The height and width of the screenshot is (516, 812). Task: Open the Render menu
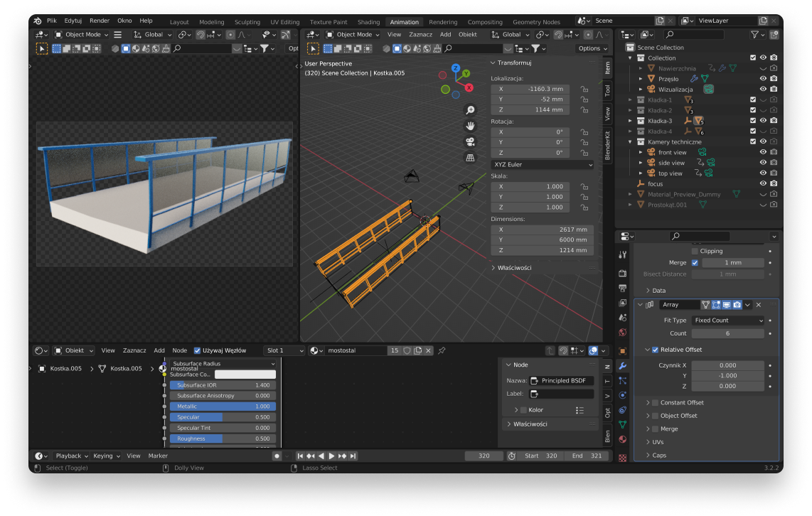100,21
